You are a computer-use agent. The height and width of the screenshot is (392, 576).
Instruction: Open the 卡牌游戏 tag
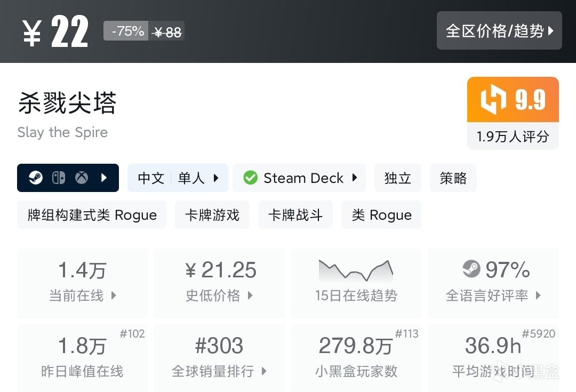tap(212, 215)
